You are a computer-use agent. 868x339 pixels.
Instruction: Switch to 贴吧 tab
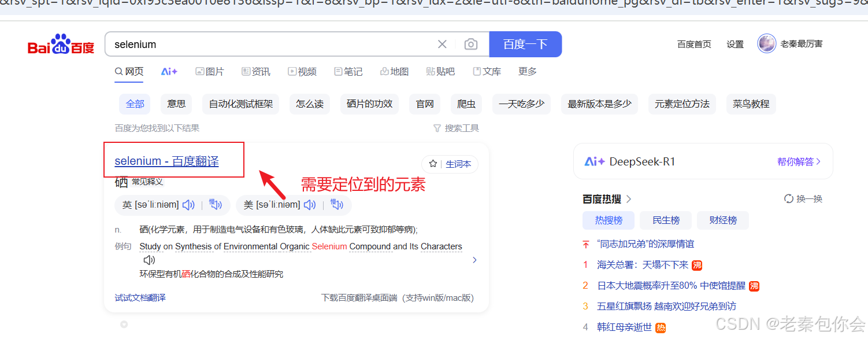(441, 72)
